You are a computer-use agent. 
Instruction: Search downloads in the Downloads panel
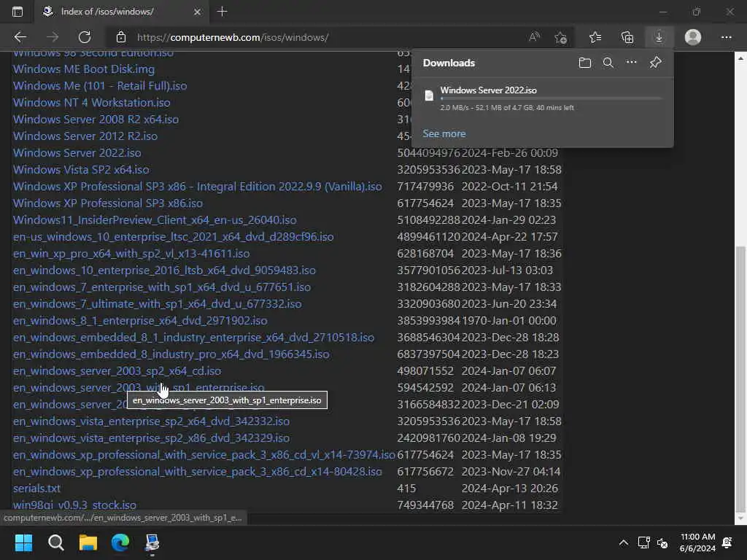608,63
